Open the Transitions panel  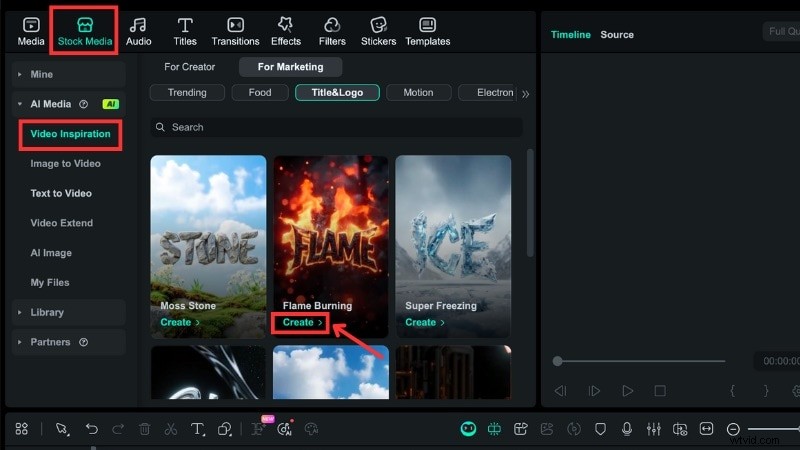coord(235,31)
